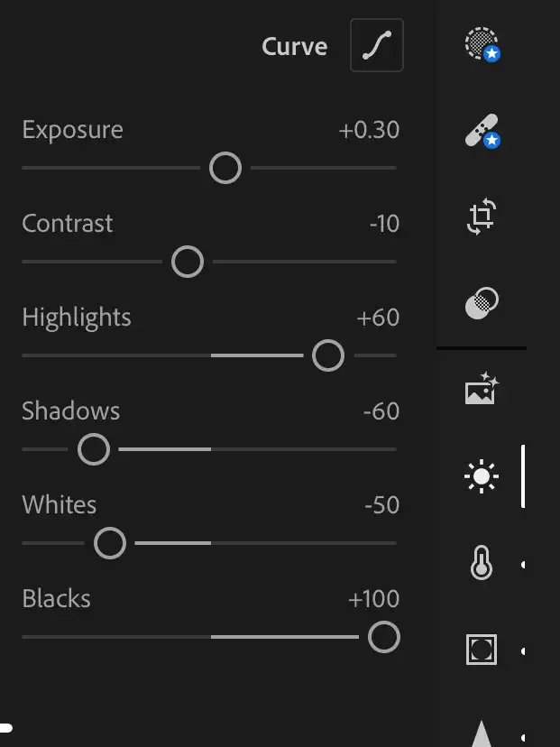Open the Light panel sun icon
Screen dimensions: 560x747
(x=482, y=476)
